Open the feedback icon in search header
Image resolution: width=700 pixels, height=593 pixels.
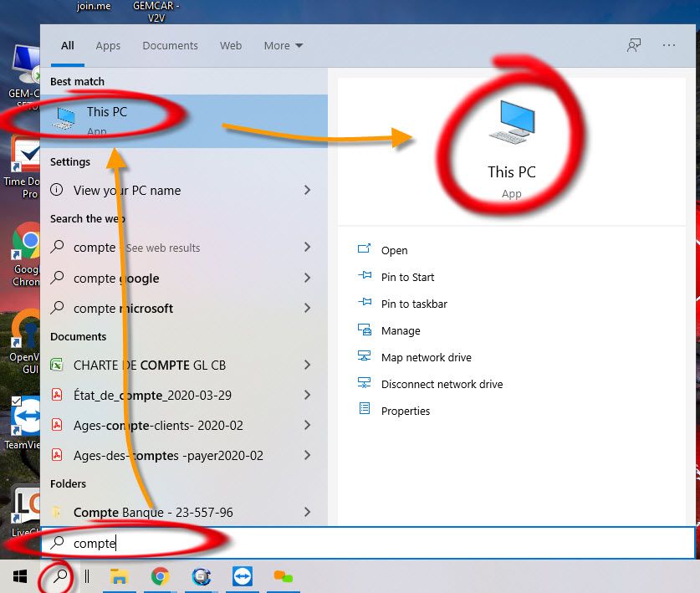coord(634,45)
